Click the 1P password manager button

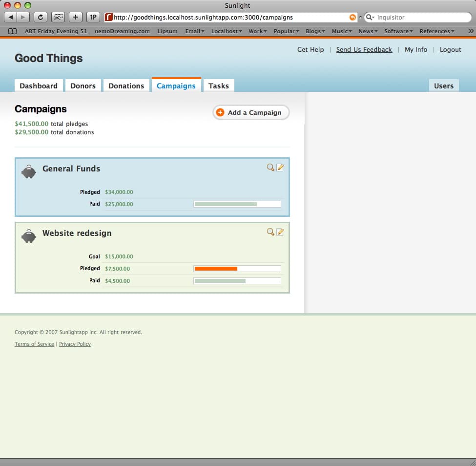[x=93, y=17]
